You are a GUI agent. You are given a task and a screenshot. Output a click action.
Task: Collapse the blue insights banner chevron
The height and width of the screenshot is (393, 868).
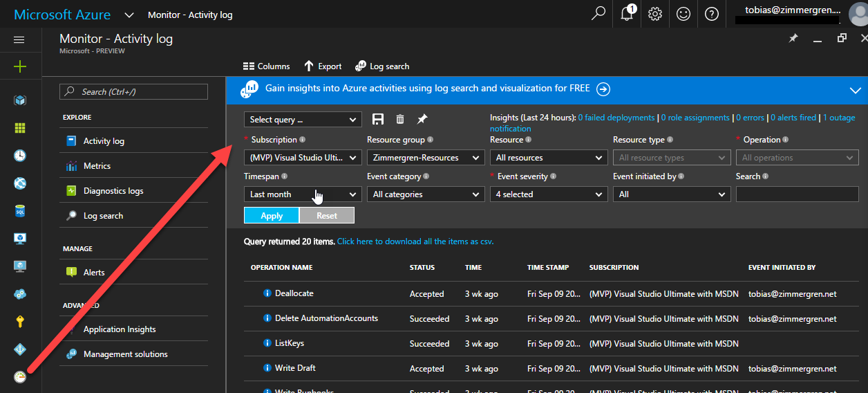pos(856,89)
